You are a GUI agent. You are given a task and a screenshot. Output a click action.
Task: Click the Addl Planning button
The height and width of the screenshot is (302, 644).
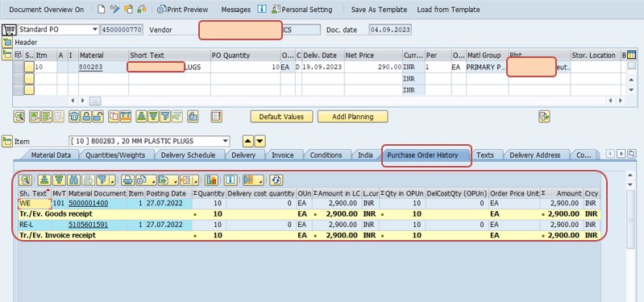click(352, 117)
